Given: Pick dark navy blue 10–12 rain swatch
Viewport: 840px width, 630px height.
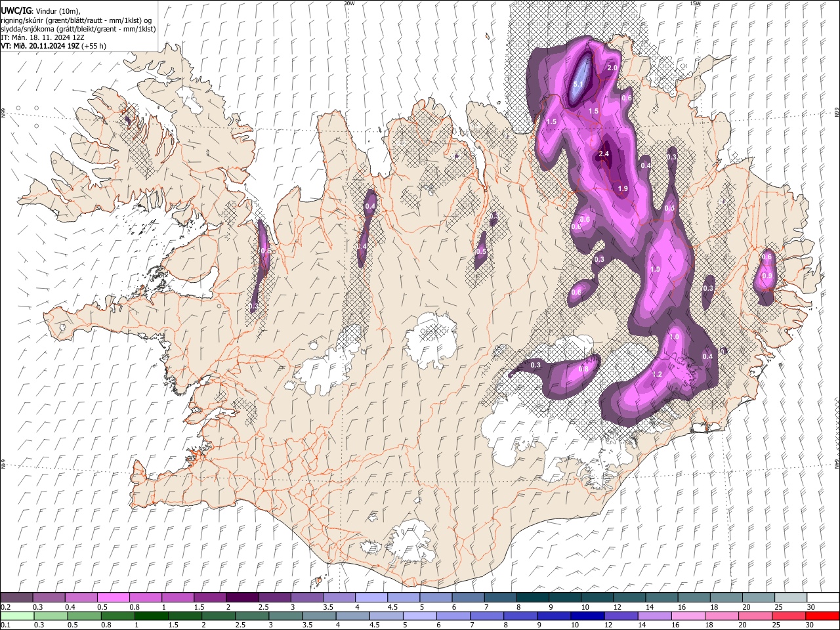Looking at the screenshot, I should pos(587,616).
